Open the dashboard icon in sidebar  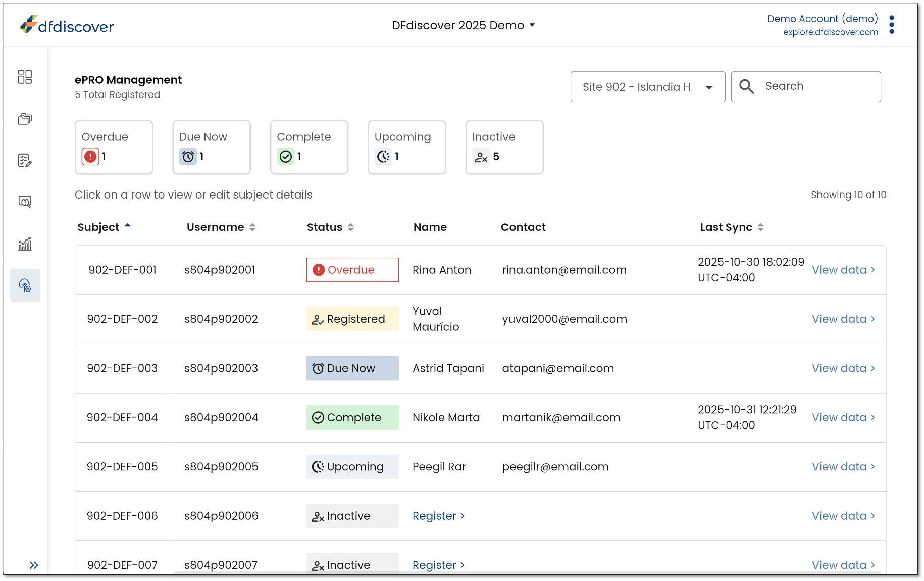(25, 77)
